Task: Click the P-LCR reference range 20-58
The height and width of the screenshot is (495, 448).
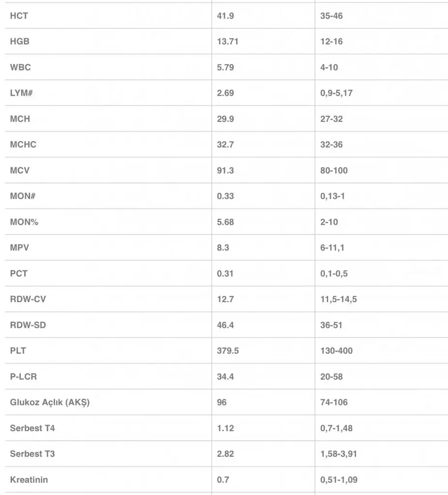Action: [331, 377]
